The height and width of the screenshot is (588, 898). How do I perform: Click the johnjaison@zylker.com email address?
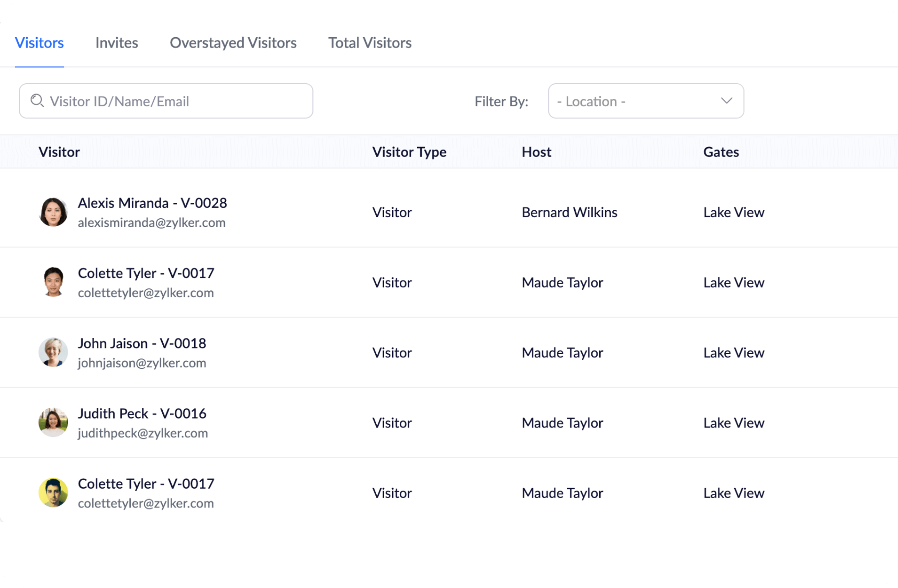tap(142, 363)
